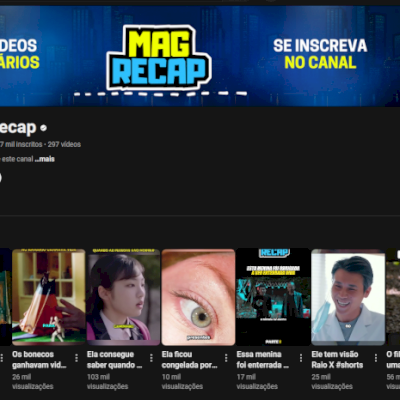Image resolution: width=400 pixels, height=400 pixels.
Task: Open 'Os bonecos ganhavam vid...' title
Action: point(39,360)
